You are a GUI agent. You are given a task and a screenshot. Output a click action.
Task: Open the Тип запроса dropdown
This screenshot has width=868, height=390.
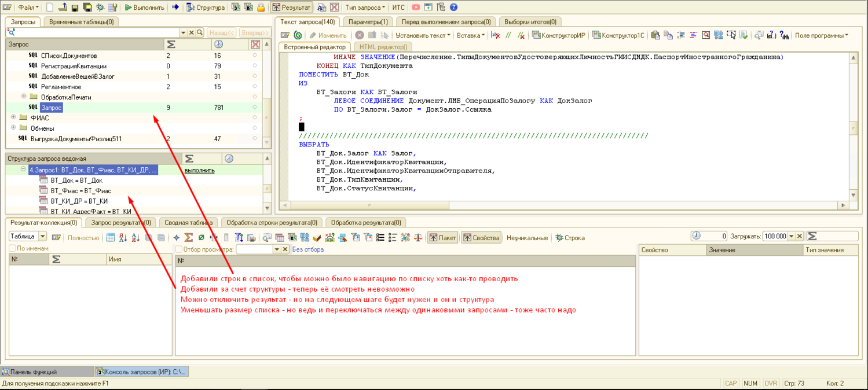click(x=365, y=8)
